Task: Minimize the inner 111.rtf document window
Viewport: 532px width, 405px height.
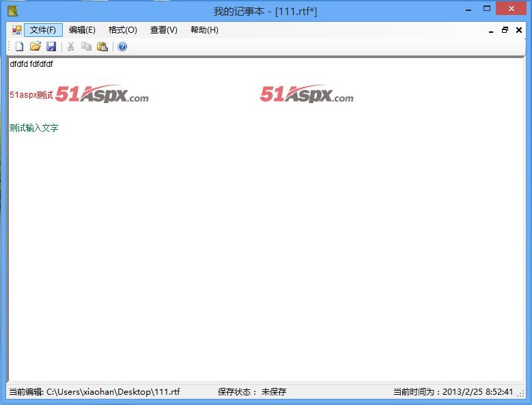Action: pyautogui.click(x=491, y=31)
